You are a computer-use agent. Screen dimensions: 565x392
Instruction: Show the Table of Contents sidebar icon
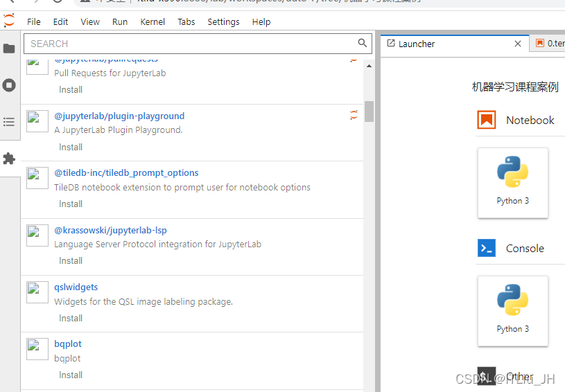(9, 122)
